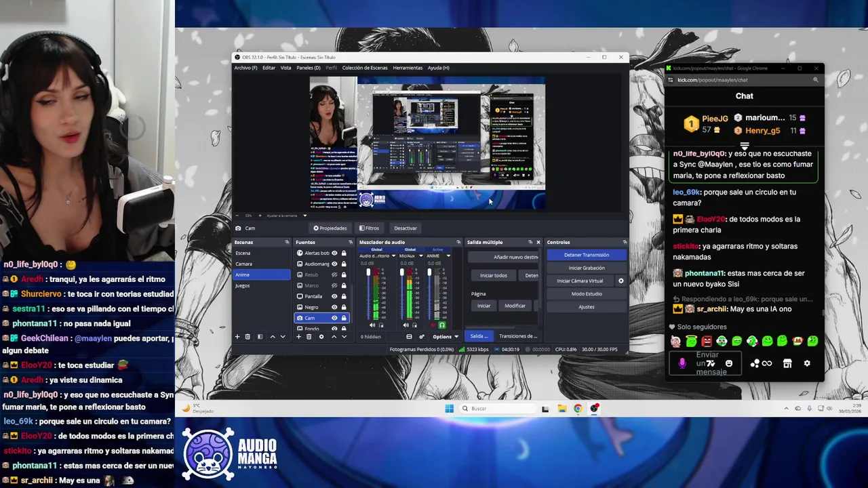The width and height of the screenshot is (868, 488).
Task: Undock the Mezclador de audio panel icon
Action: tap(458, 242)
